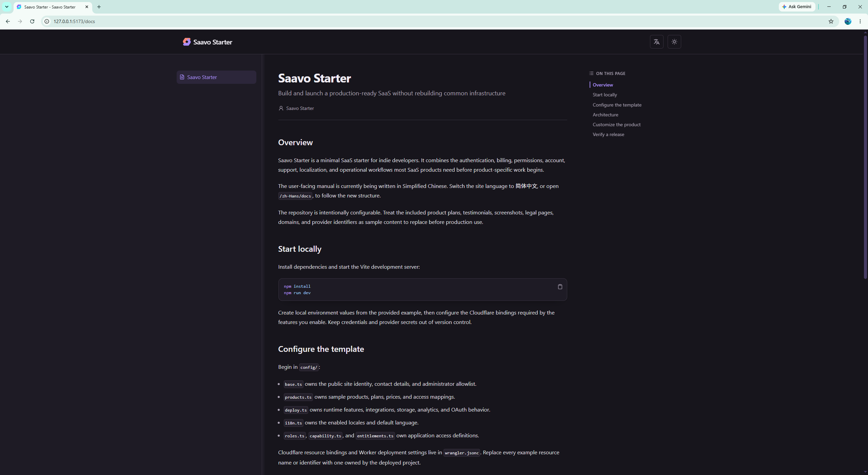Open Customize the product outline link
This screenshot has width=868, height=475.
tap(616, 125)
